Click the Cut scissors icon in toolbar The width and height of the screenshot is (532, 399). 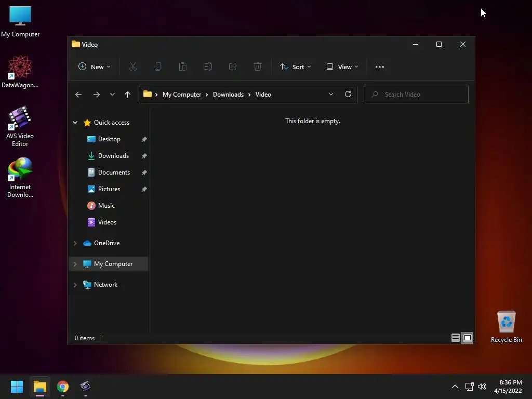tap(132, 67)
